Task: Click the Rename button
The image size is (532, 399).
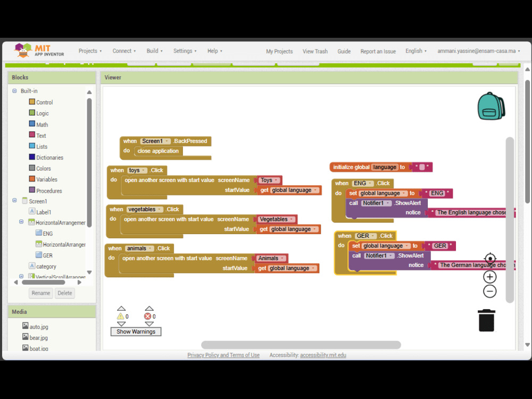Action: (41, 293)
